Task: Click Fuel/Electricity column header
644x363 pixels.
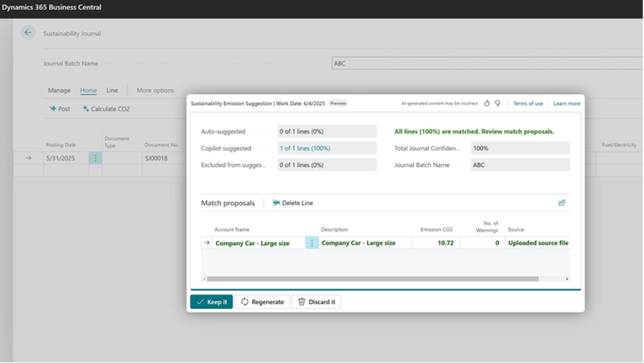Action: click(x=619, y=144)
